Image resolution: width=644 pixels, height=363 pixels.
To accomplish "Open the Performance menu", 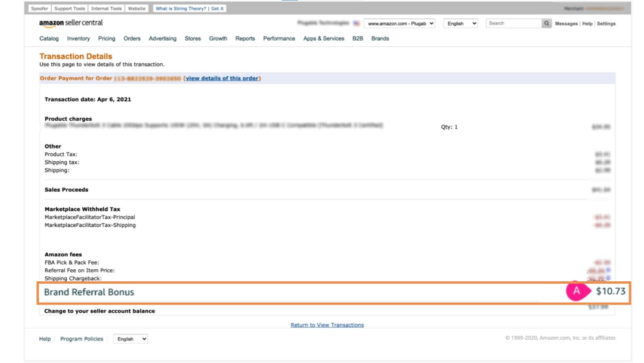I will coord(279,38).
